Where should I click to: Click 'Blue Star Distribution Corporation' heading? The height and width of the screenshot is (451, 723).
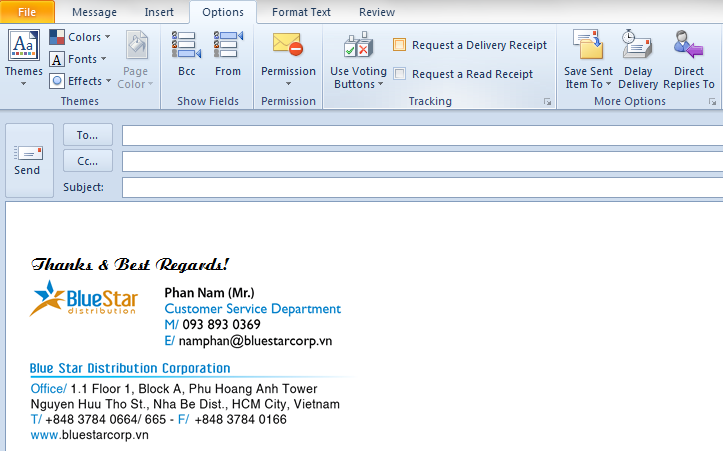pyautogui.click(x=130, y=368)
